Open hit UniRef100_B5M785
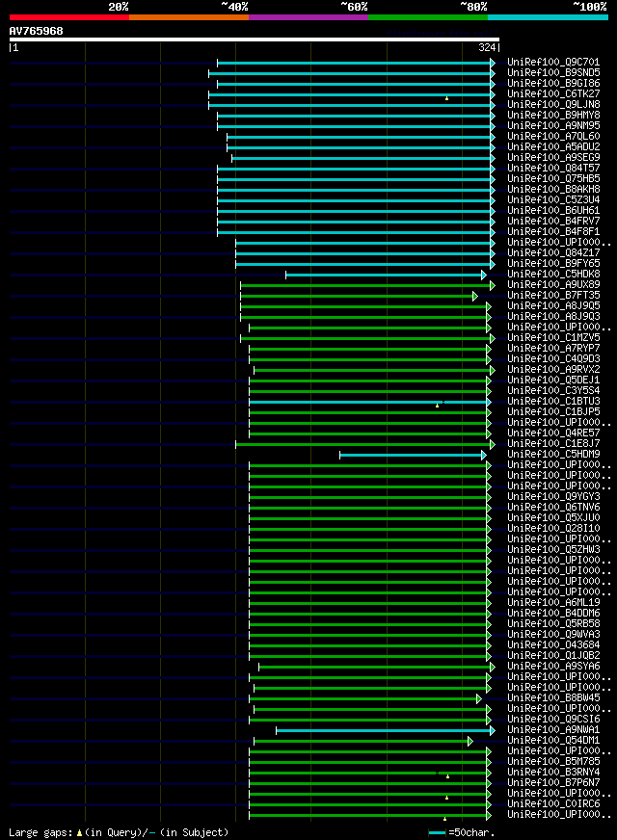This screenshot has width=617, height=840. tap(553, 762)
